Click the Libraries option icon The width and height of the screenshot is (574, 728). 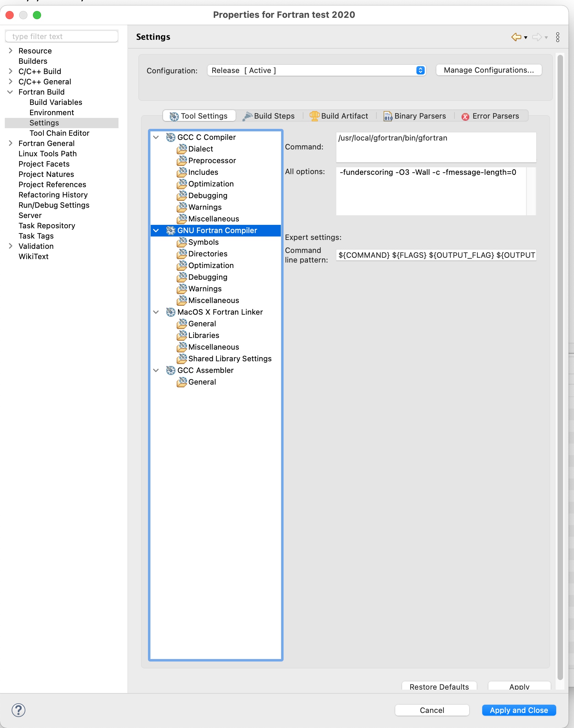[182, 335]
